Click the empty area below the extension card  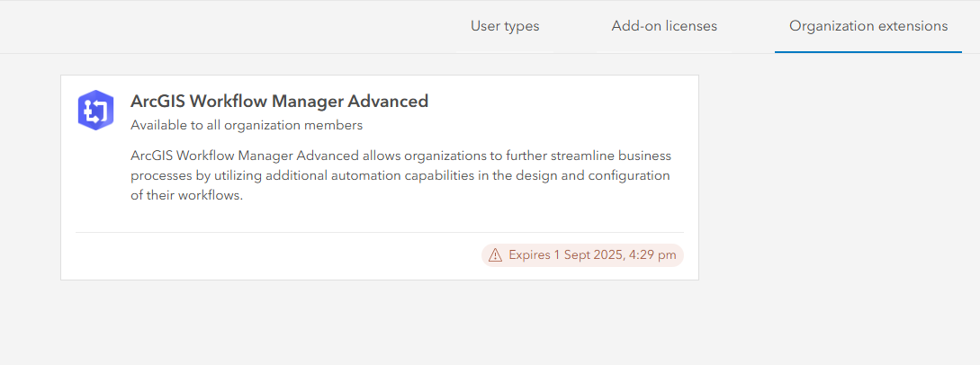point(378,324)
